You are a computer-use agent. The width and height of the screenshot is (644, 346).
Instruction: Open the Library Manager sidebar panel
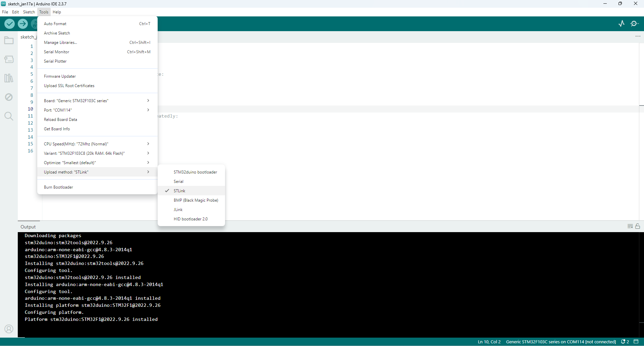point(9,78)
